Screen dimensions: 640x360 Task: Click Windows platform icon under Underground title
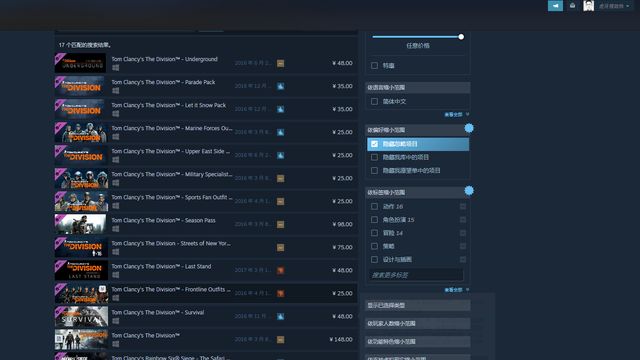(116, 68)
